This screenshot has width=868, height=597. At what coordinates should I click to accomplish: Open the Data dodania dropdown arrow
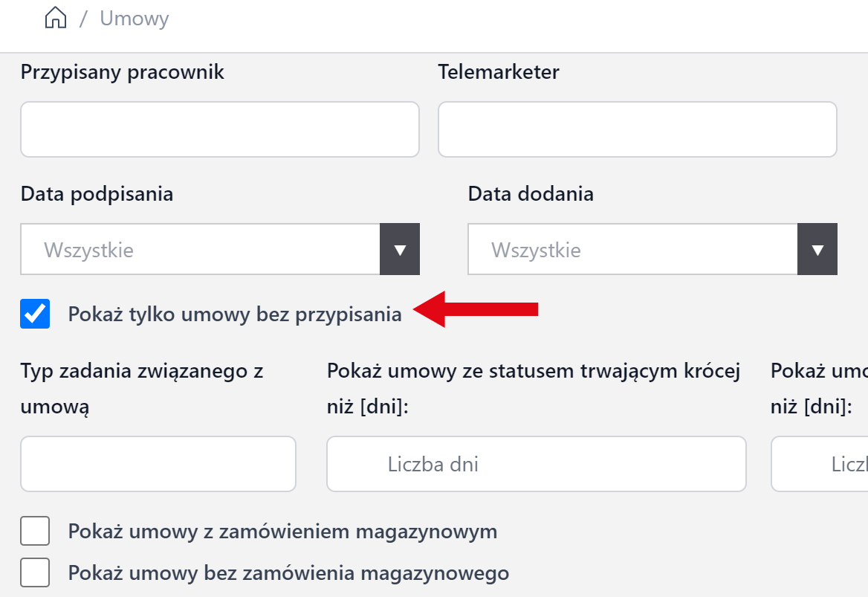coord(817,250)
